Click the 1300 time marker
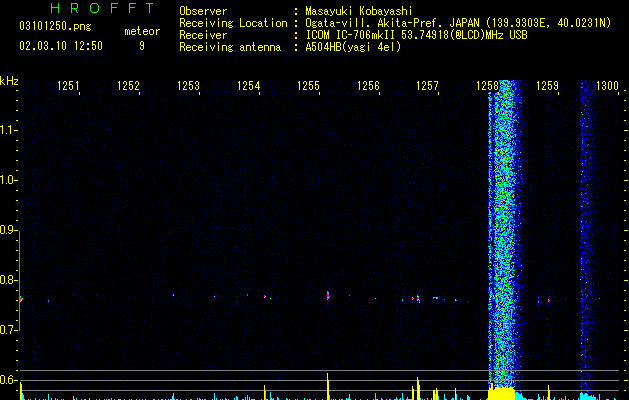The height and width of the screenshot is (400, 629). click(607, 86)
